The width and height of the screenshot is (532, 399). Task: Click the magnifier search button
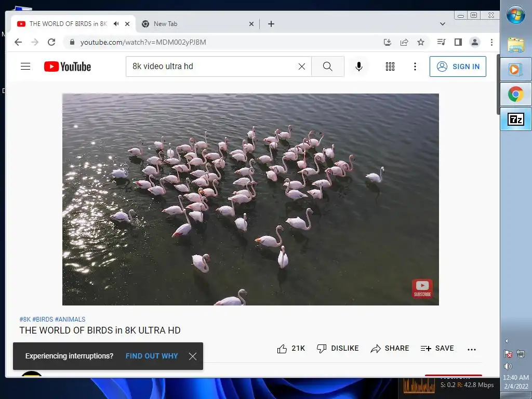tap(328, 66)
